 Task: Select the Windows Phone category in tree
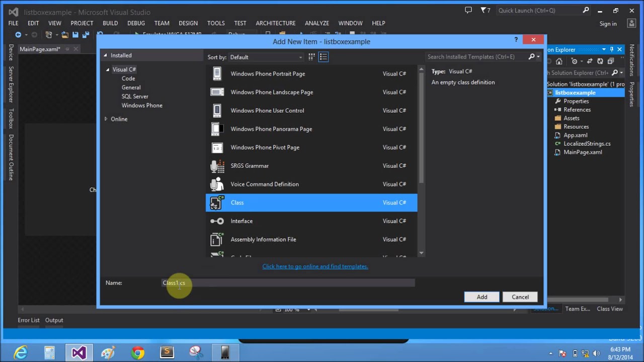(x=142, y=106)
